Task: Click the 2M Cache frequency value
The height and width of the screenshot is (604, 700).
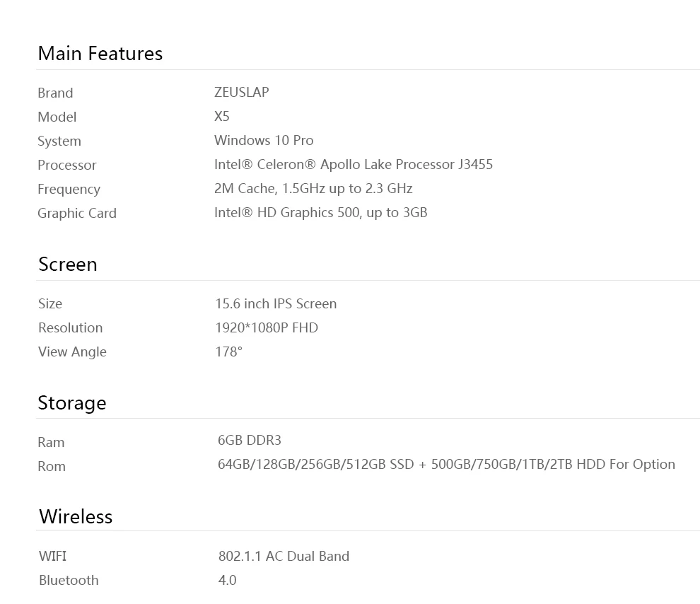Action: click(313, 189)
